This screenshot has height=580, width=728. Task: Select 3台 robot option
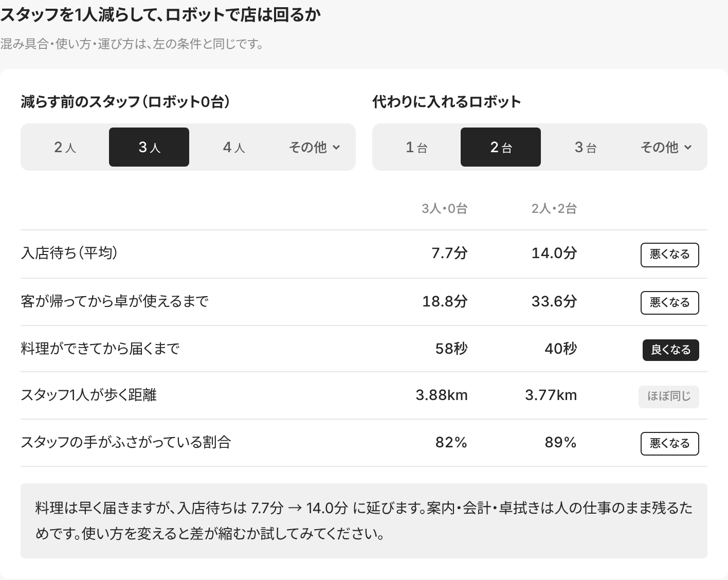click(585, 147)
